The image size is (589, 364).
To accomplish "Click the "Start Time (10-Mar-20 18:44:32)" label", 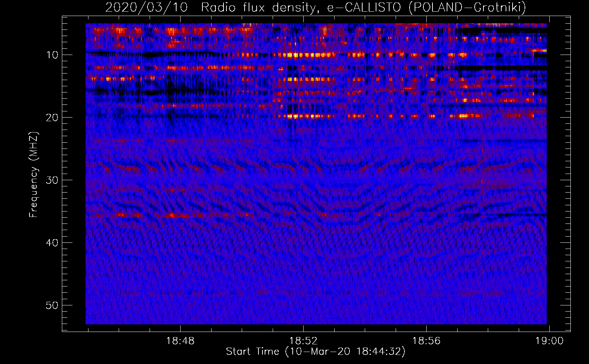I will point(316,352).
